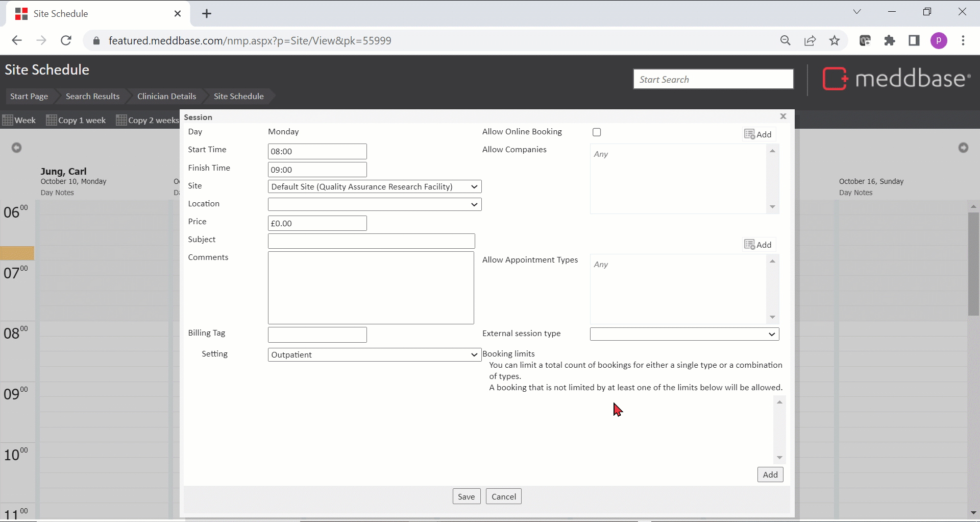Expand External session type dropdown
Image resolution: width=980 pixels, height=522 pixels.
(684, 334)
